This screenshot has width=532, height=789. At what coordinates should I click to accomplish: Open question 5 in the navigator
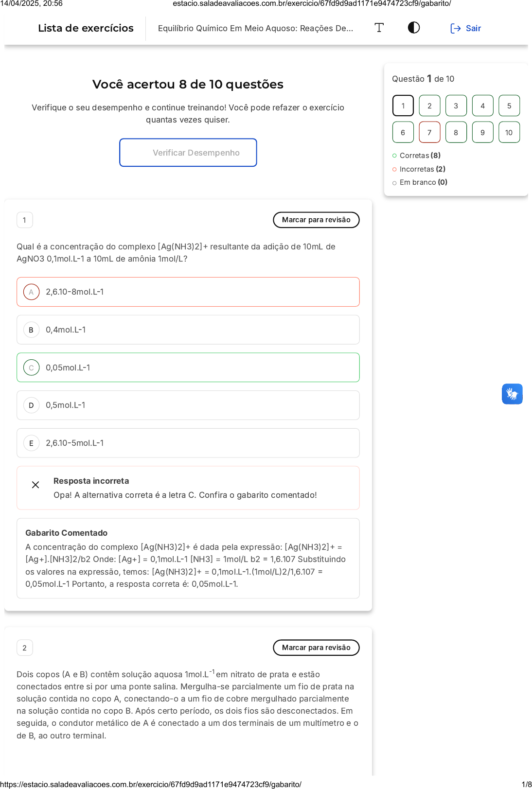pyautogui.click(x=509, y=105)
